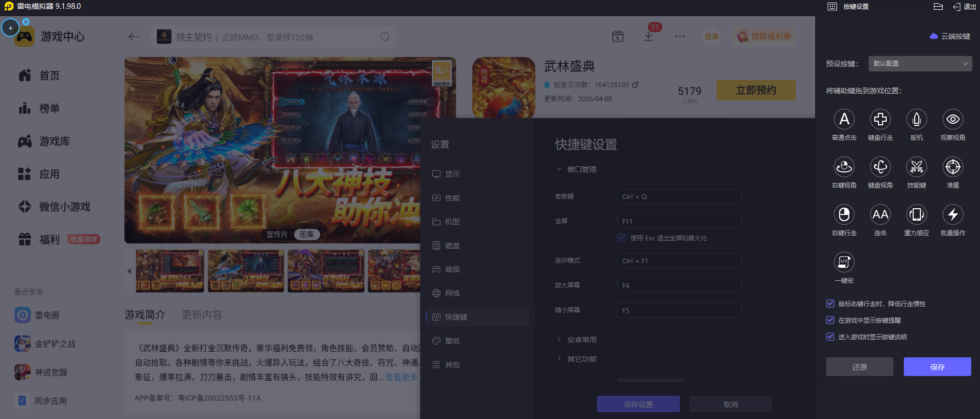Go to 榜单 in the sidebar
This screenshot has height=419, width=980.
tap(39, 108)
